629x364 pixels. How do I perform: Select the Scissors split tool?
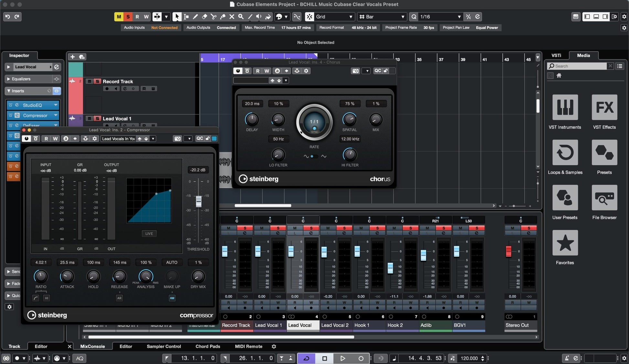[213, 16]
